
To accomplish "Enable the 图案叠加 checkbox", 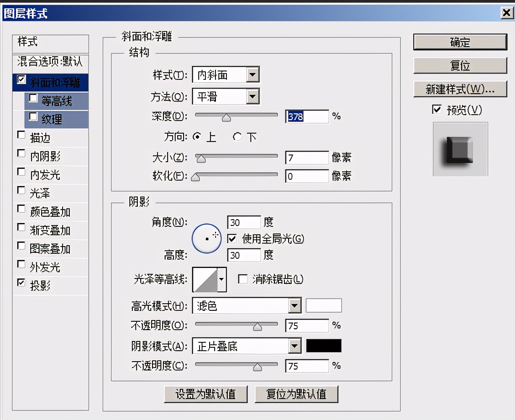I will [21, 246].
